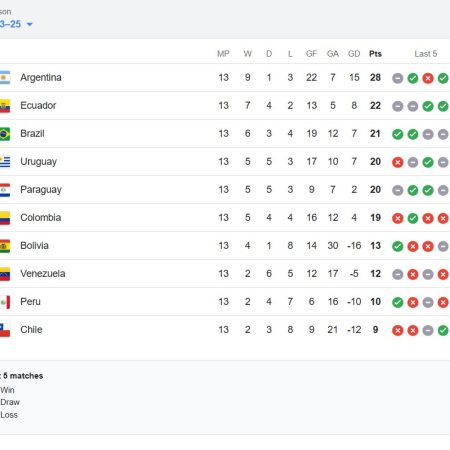Click Bolivia's green win result icon

[398, 246]
